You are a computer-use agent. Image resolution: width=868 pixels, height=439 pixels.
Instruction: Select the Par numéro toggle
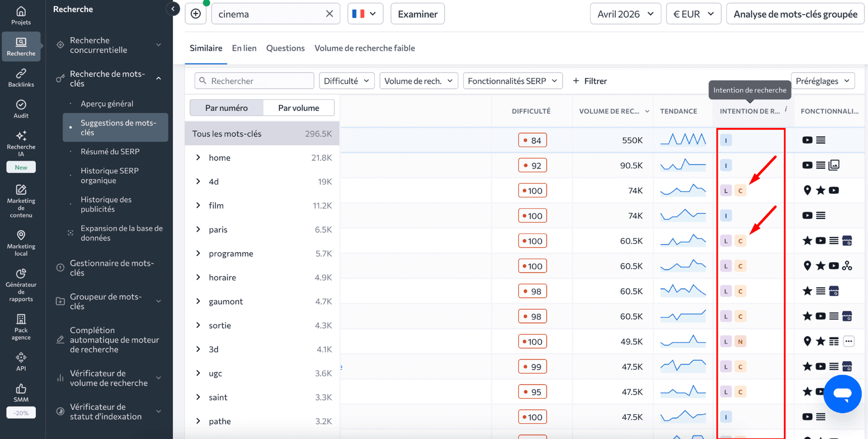[226, 107]
